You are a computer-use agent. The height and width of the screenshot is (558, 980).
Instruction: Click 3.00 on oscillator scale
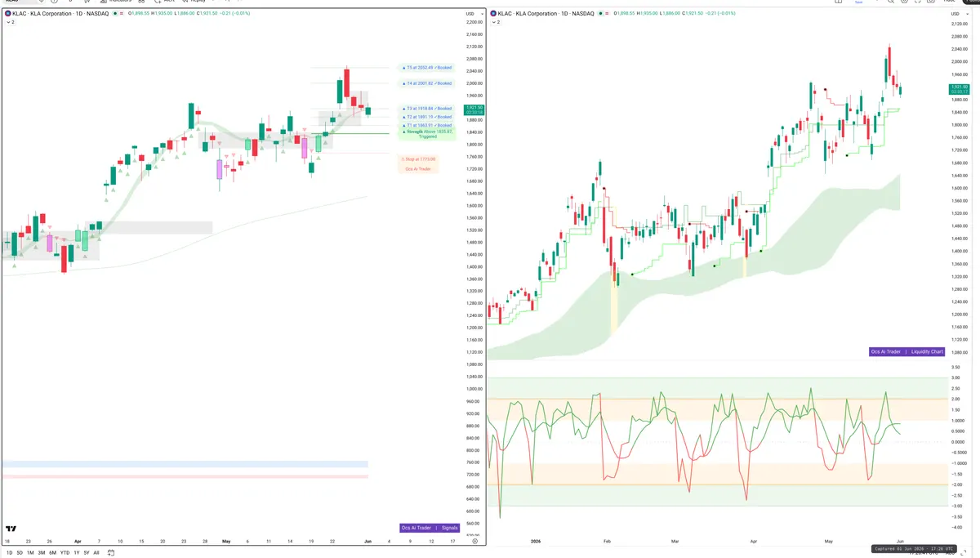(955, 378)
